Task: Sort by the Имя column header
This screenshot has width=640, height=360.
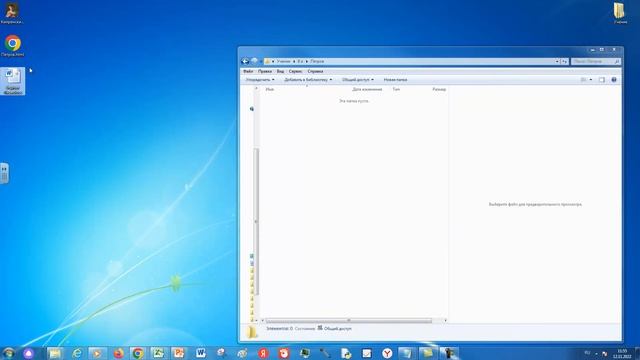Action: pos(270,89)
